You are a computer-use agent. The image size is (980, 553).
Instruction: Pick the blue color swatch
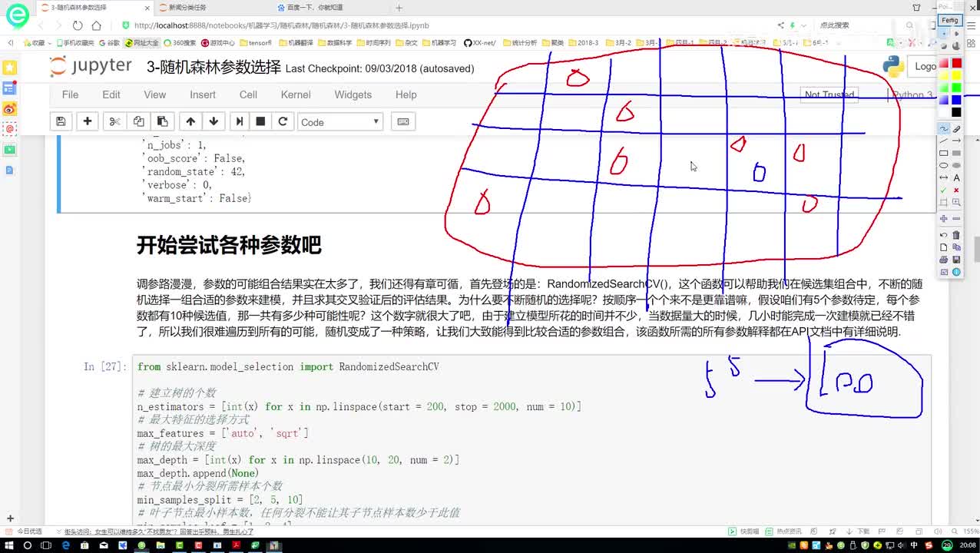[956, 100]
